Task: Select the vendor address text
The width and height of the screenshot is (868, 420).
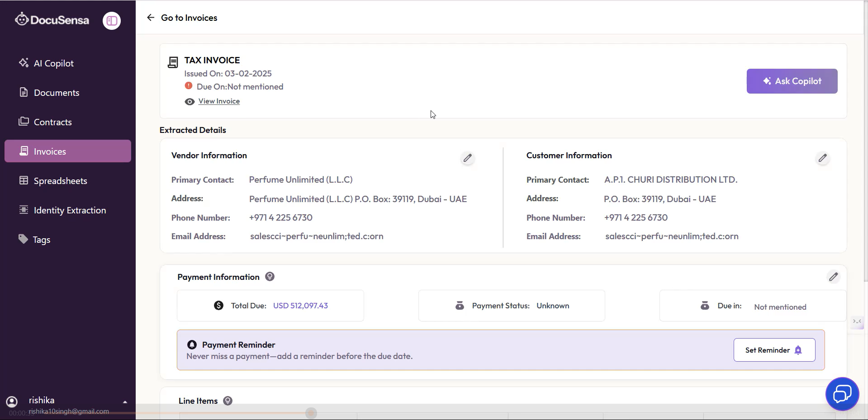Action: 358,199
